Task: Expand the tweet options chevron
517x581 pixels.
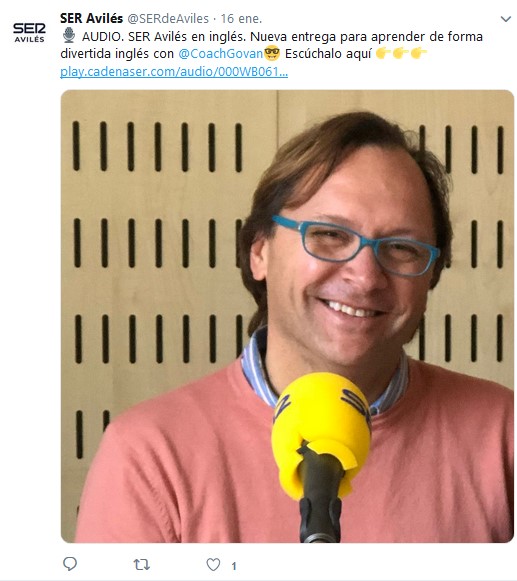Action: pos(506,19)
